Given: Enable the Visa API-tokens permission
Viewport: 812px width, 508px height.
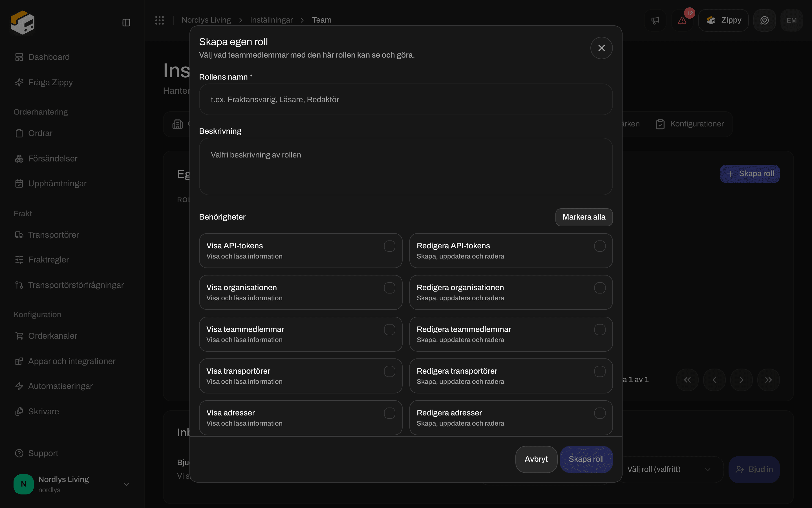Looking at the screenshot, I should pos(389,246).
